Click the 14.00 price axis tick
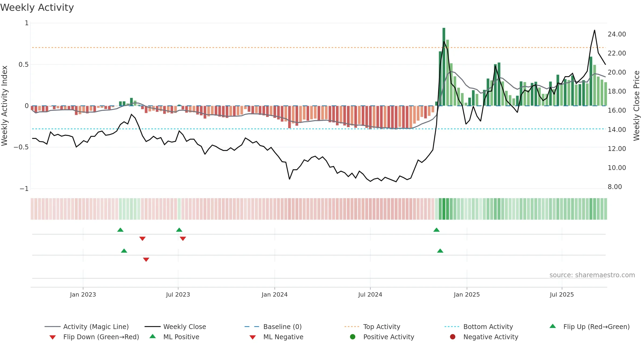Viewport: 644px width, 362px height. (x=617, y=130)
